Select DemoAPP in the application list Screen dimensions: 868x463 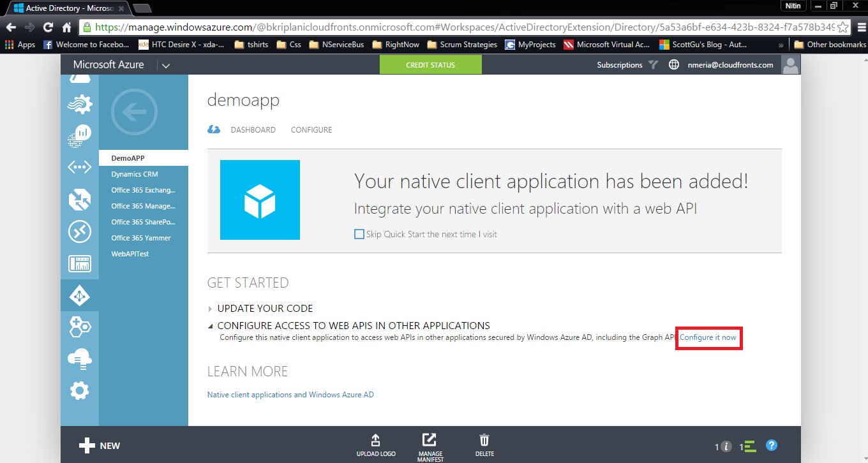click(144, 158)
